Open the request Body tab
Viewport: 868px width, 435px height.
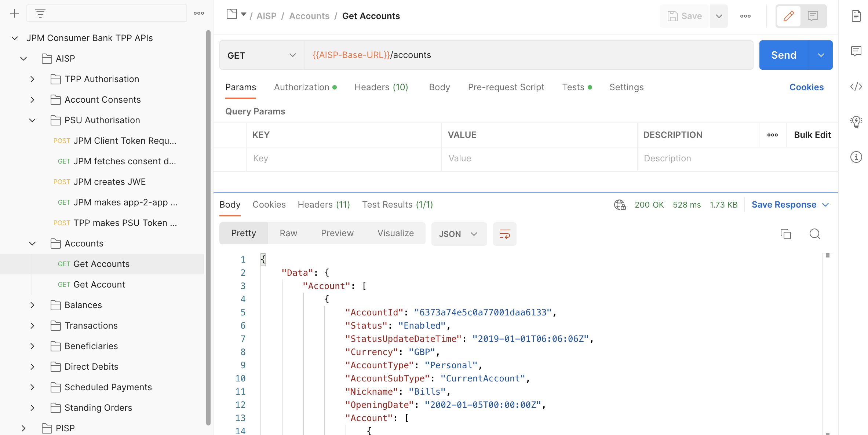pyautogui.click(x=440, y=87)
